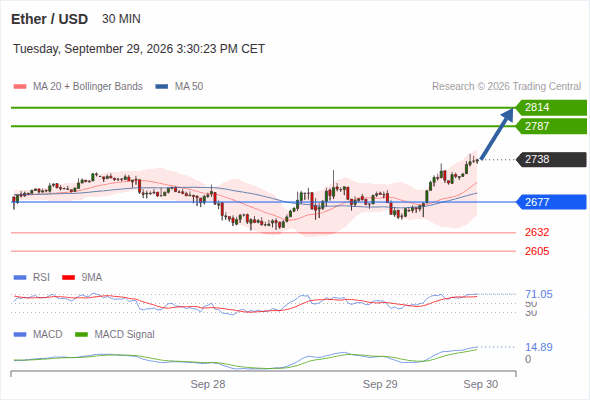Screen dimensions: 590x400
Task: Click the blue upward trend arrow
Action: pos(497,134)
